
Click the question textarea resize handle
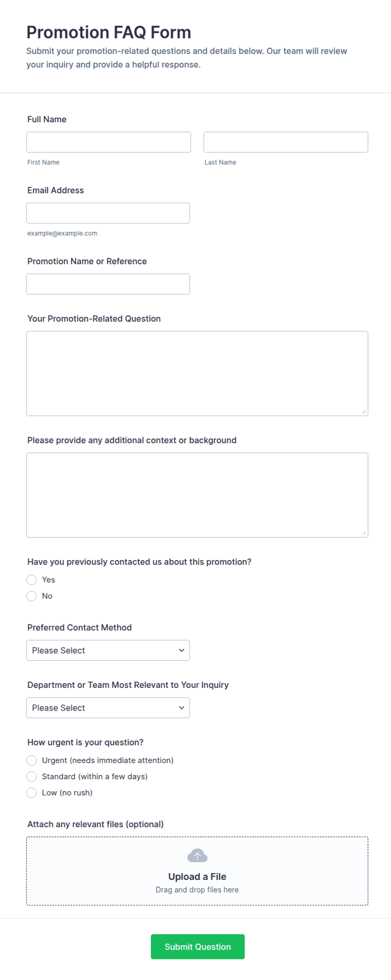click(x=364, y=412)
